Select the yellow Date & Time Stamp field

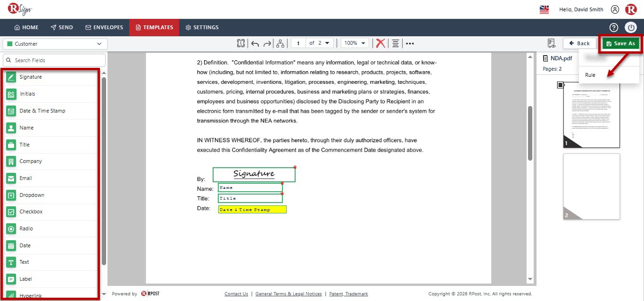[252, 209]
